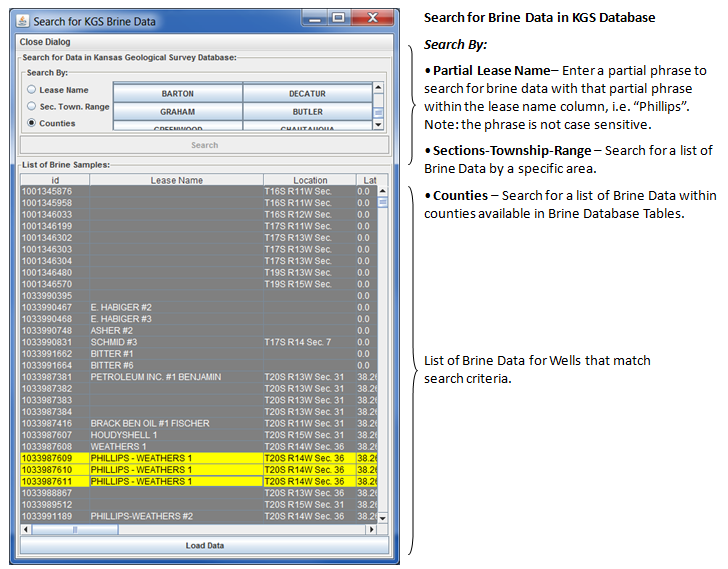Click county list scroll down arrow
The image size is (728, 569).
(378, 124)
